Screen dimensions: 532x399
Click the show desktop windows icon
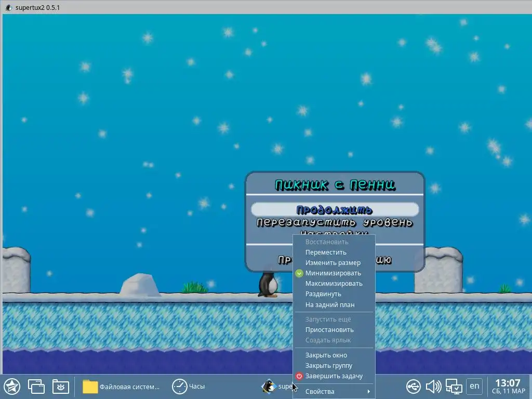[x=36, y=387]
